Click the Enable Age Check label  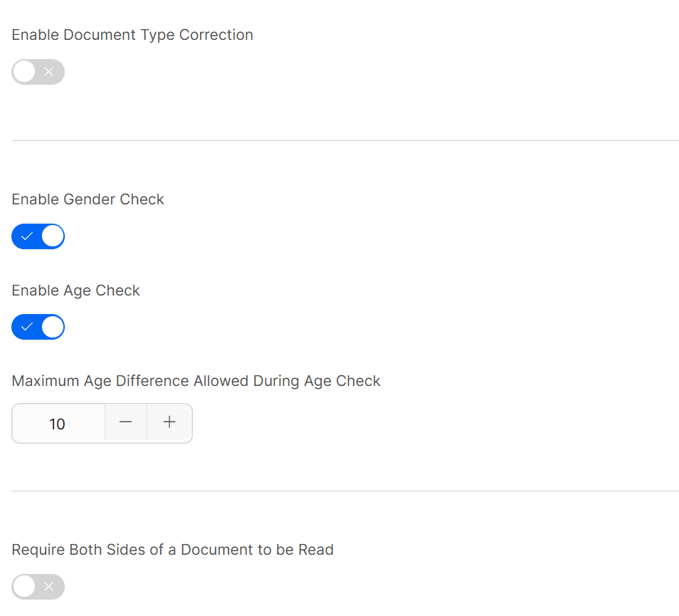(75, 291)
